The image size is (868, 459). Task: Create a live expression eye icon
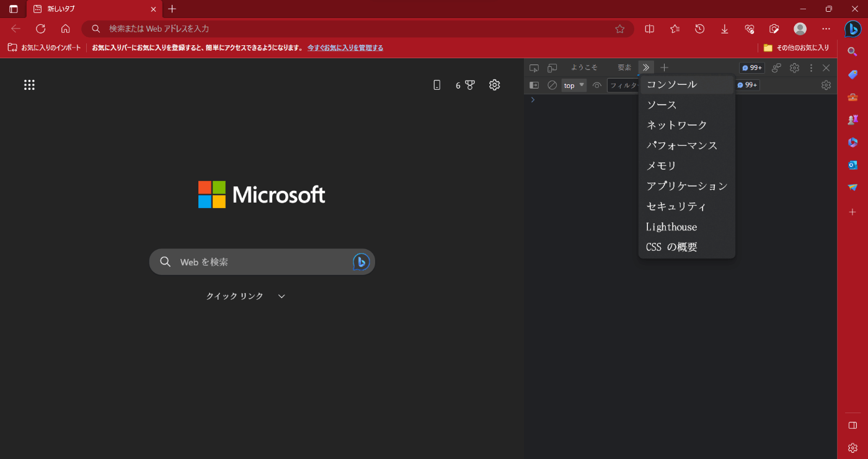[597, 85]
